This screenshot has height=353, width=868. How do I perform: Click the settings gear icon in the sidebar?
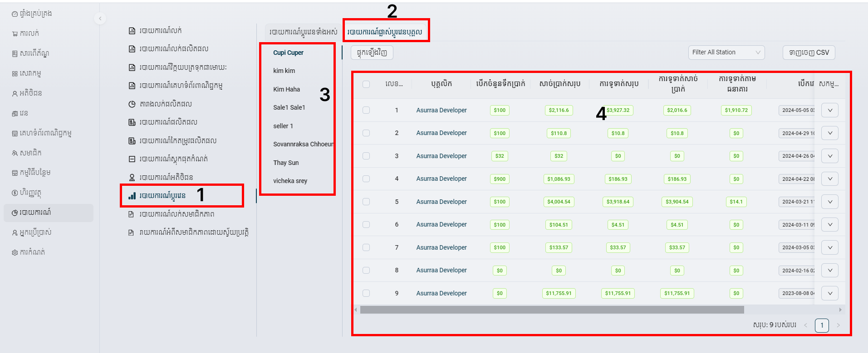(x=15, y=252)
